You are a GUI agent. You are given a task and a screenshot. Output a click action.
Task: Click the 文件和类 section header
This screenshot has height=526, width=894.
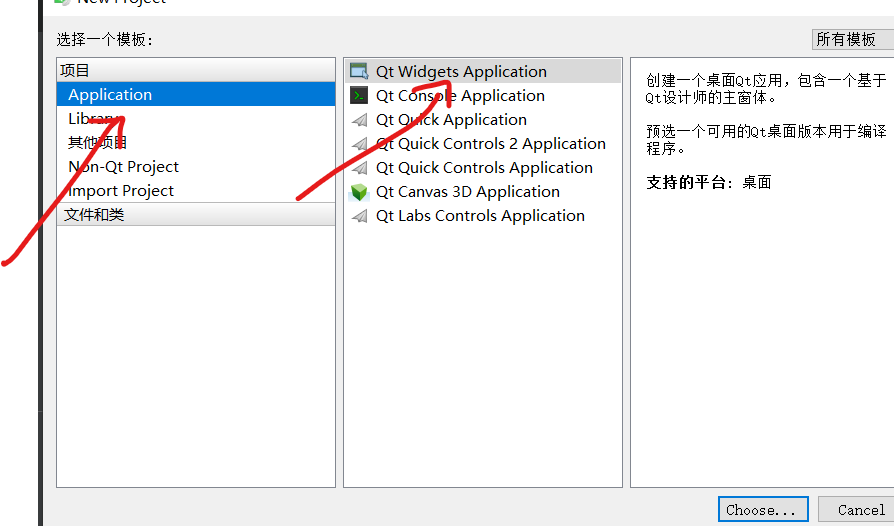click(196, 214)
